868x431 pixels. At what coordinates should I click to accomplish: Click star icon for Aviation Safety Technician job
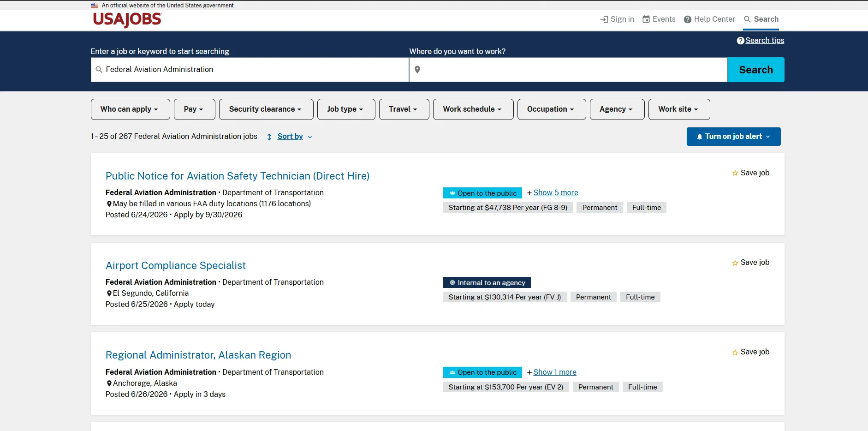735,173
